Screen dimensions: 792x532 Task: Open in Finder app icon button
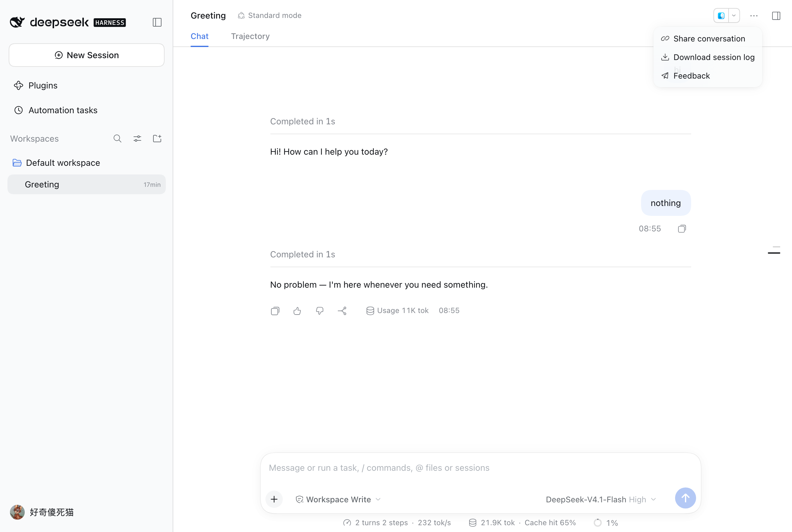coord(721,15)
